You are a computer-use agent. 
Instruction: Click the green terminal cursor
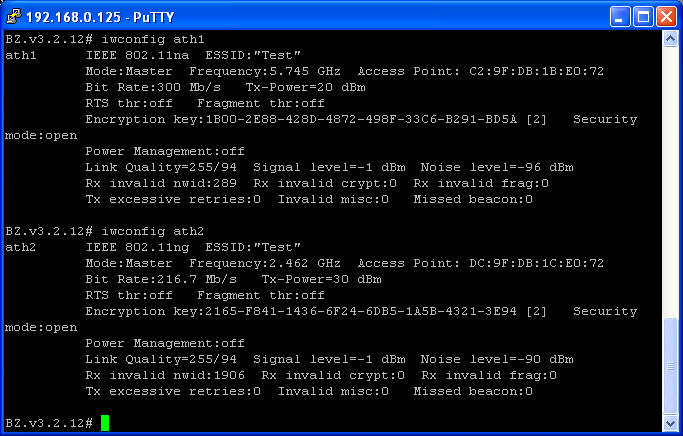(105, 423)
